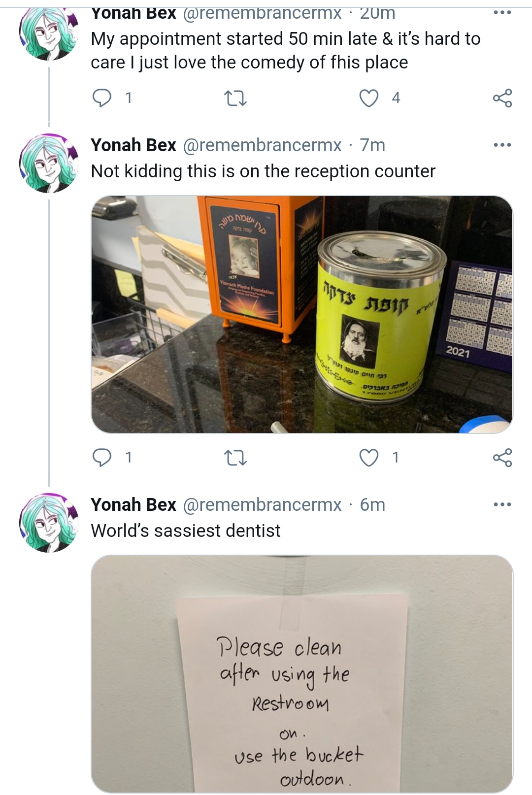Screen dimensions: 532x795
Task: Like the reception counter tweet
Action: click(369, 458)
